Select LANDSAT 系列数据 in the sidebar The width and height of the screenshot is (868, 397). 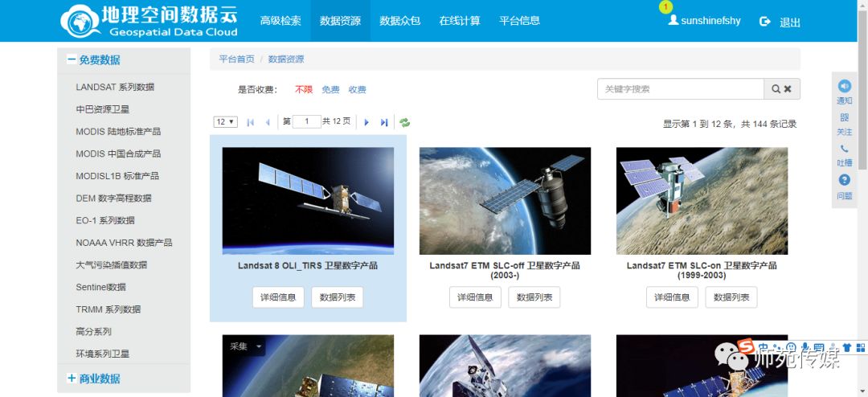(x=115, y=87)
